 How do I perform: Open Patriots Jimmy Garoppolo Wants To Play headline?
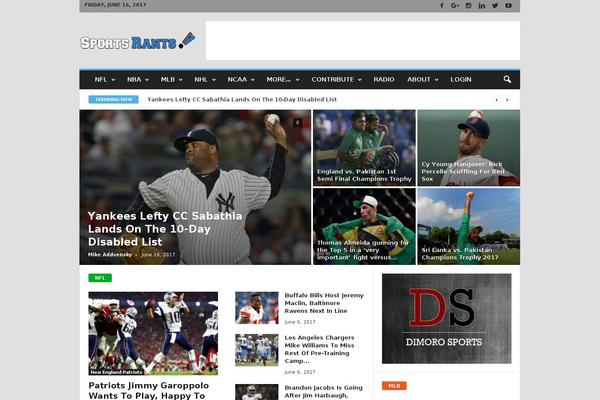pyautogui.click(x=149, y=390)
